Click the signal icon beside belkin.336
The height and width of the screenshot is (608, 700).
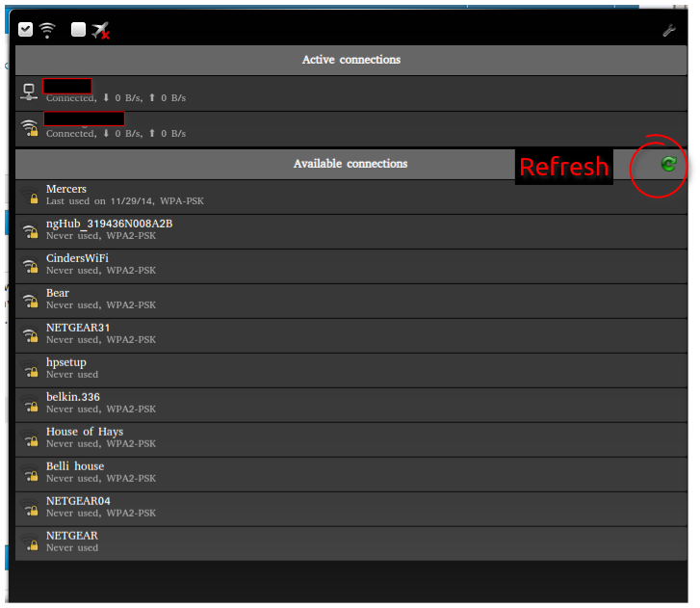30,405
